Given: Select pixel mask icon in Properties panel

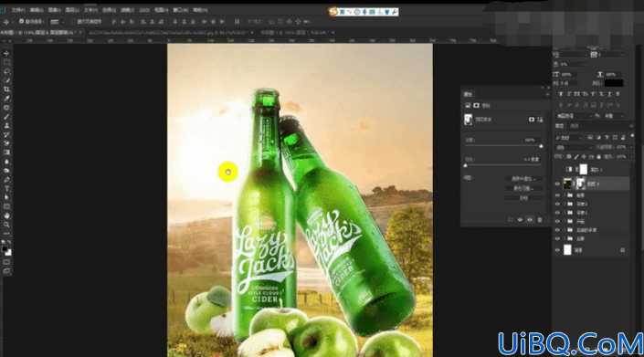Looking at the screenshot, I should pyautogui.click(x=532, y=120).
